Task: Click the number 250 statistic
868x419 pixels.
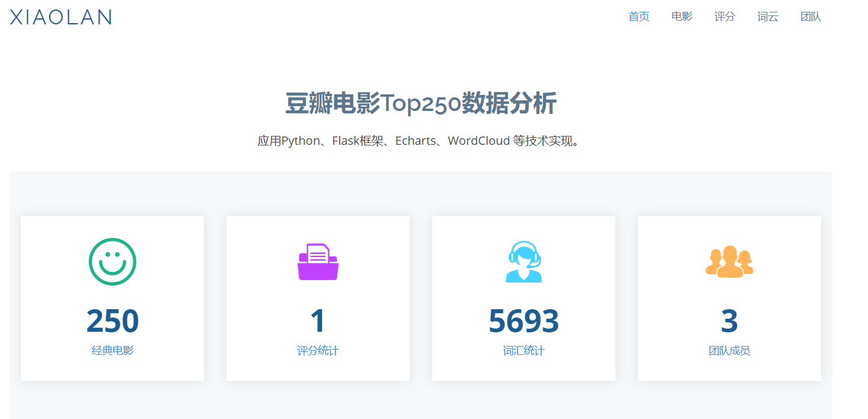Action: (x=112, y=321)
